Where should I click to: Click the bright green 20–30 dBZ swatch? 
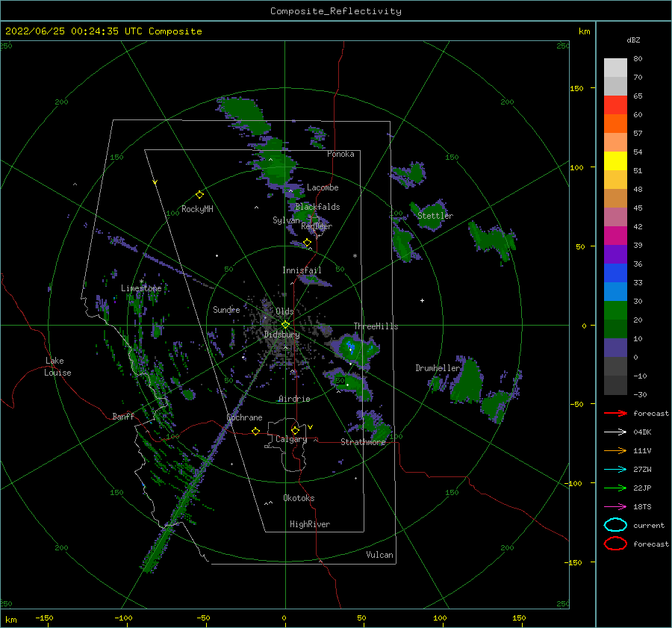pos(615,311)
